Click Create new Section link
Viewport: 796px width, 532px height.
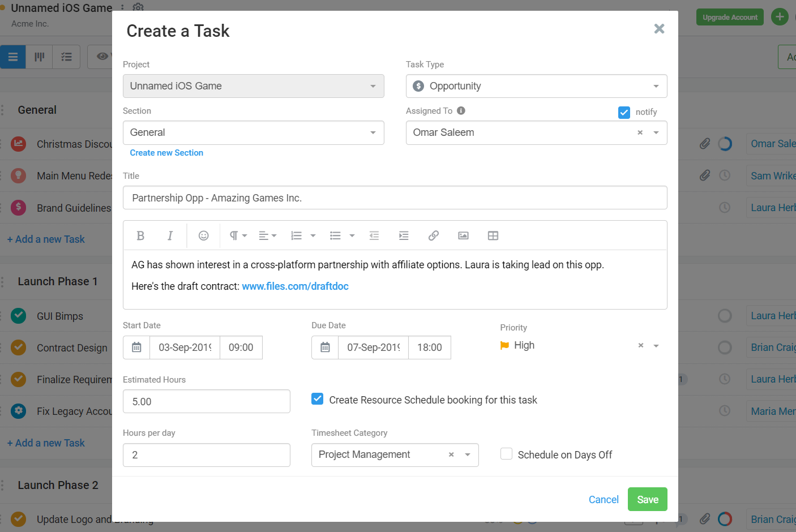[x=166, y=152]
